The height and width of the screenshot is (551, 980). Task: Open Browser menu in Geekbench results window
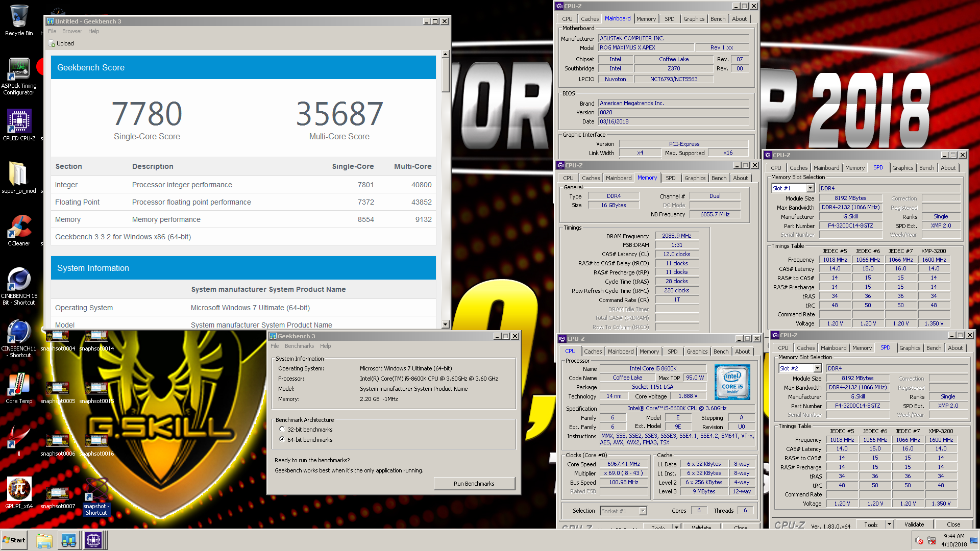pyautogui.click(x=72, y=31)
